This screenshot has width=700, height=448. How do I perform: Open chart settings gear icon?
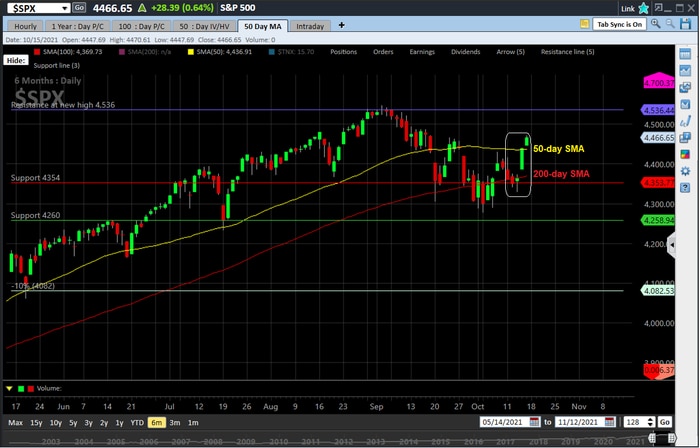tap(685, 171)
